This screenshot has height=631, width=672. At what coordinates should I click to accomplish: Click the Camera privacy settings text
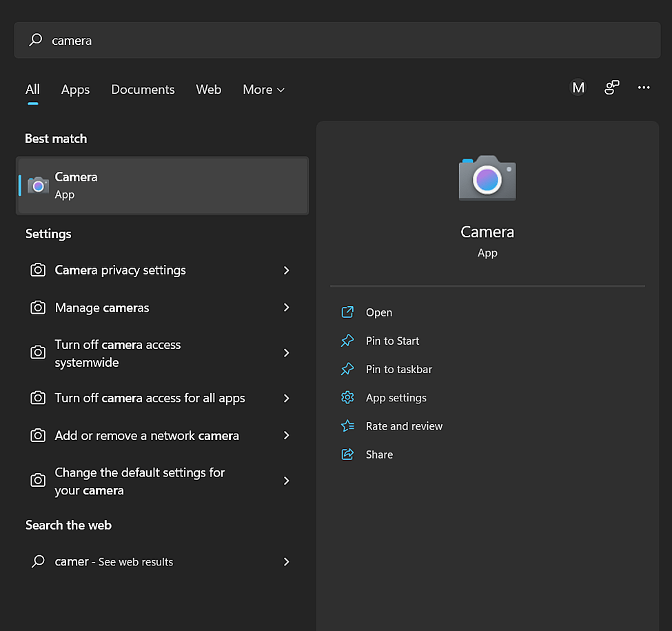click(121, 270)
